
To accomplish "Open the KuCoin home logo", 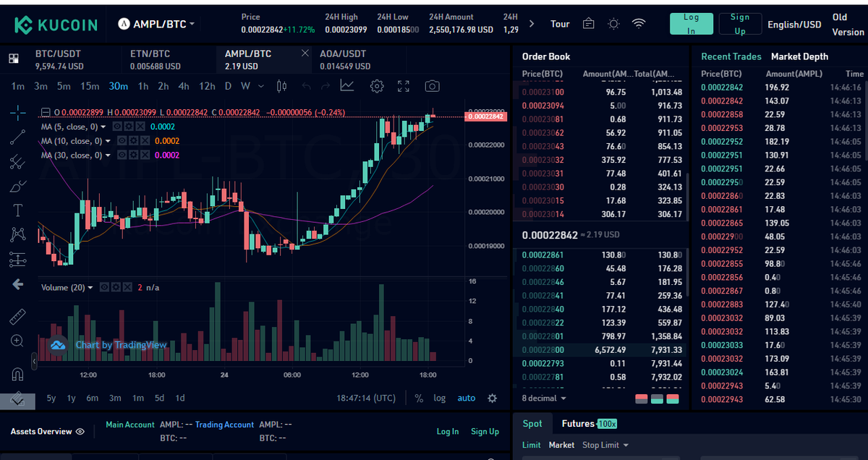I will 56,25.
